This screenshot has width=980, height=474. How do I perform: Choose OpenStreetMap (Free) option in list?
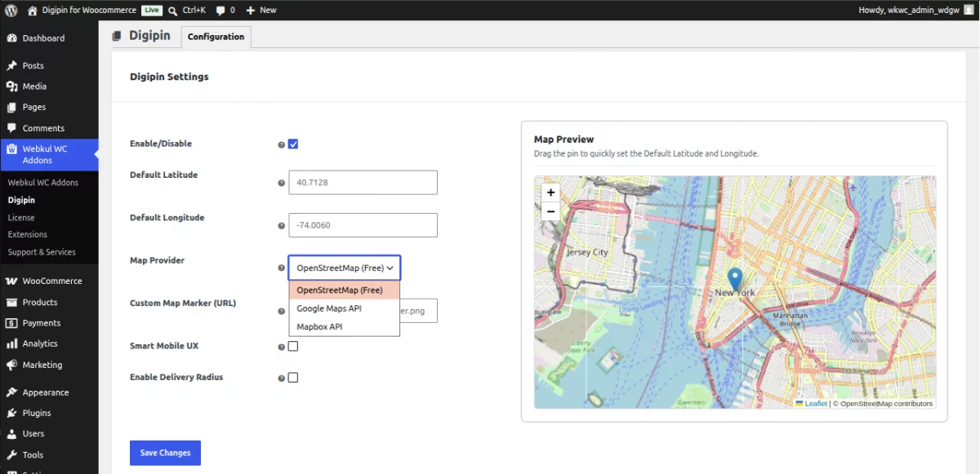(x=345, y=290)
